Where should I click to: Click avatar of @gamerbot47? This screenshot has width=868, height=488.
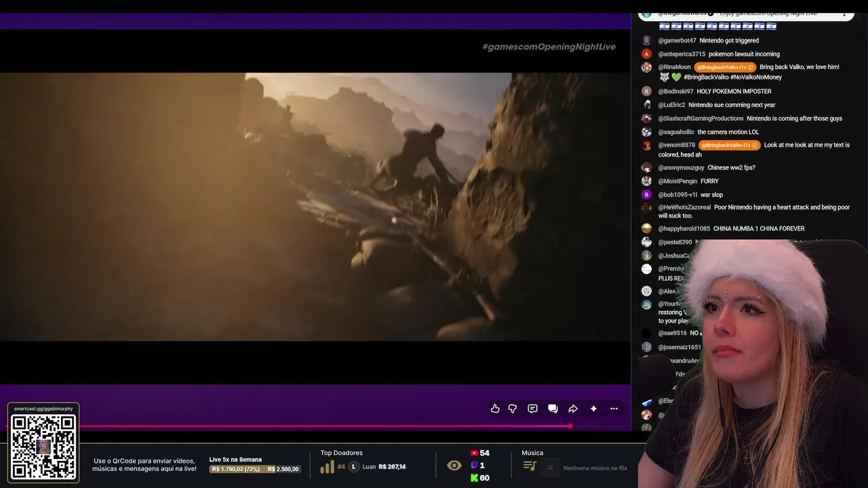646,41
